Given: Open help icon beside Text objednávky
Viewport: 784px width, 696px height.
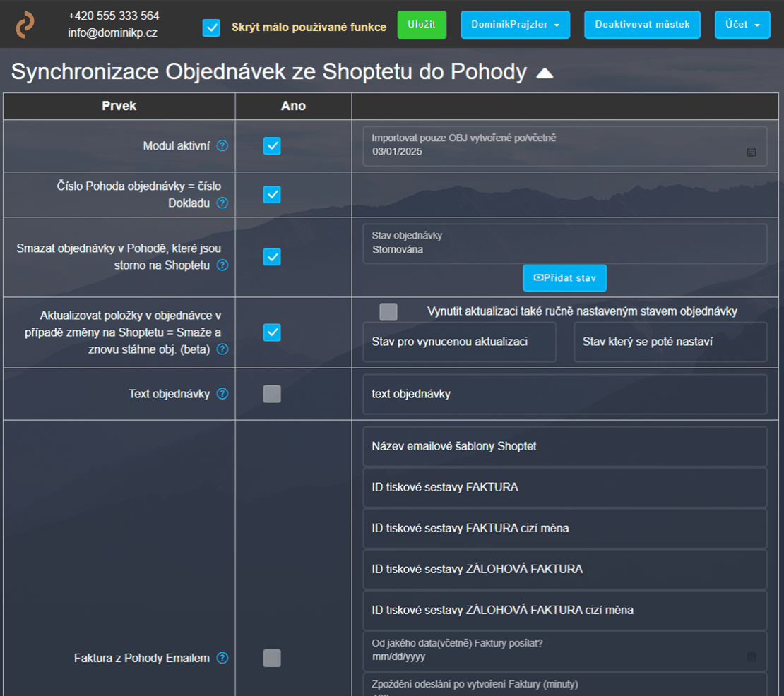Looking at the screenshot, I should pos(222,394).
